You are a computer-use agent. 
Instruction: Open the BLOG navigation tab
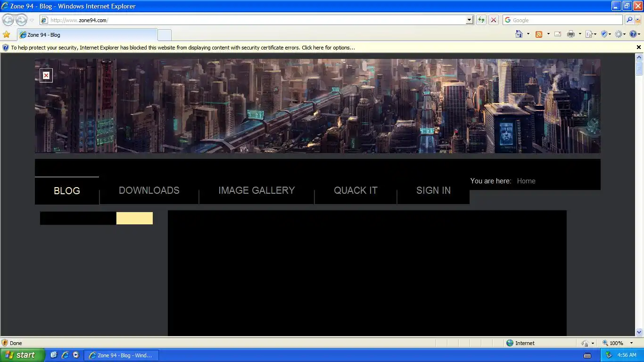click(x=67, y=191)
